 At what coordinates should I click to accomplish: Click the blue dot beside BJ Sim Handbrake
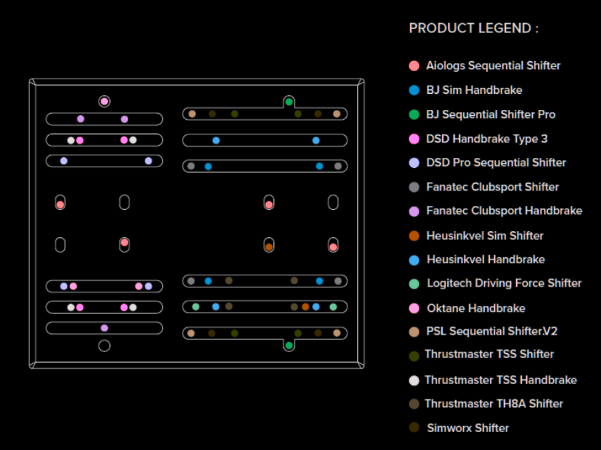[x=414, y=90]
